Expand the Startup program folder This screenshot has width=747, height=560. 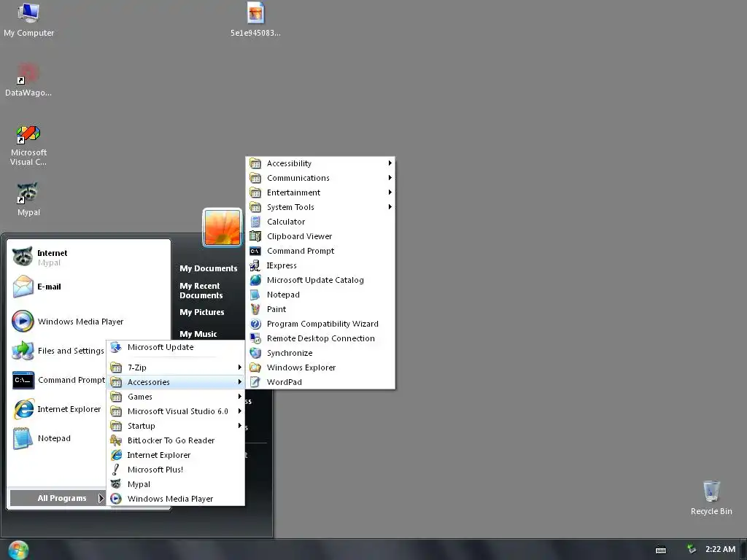tap(175, 426)
